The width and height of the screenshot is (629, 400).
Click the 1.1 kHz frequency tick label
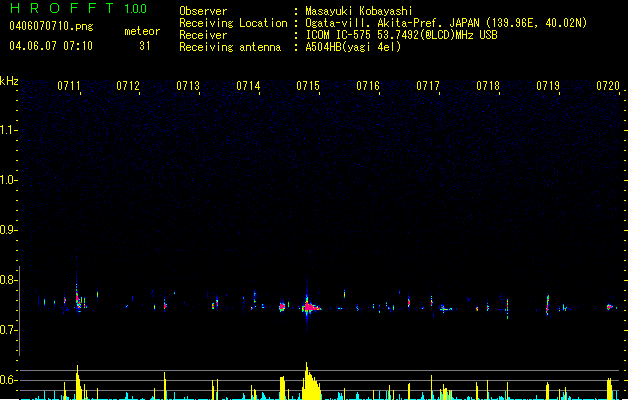coord(8,130)
